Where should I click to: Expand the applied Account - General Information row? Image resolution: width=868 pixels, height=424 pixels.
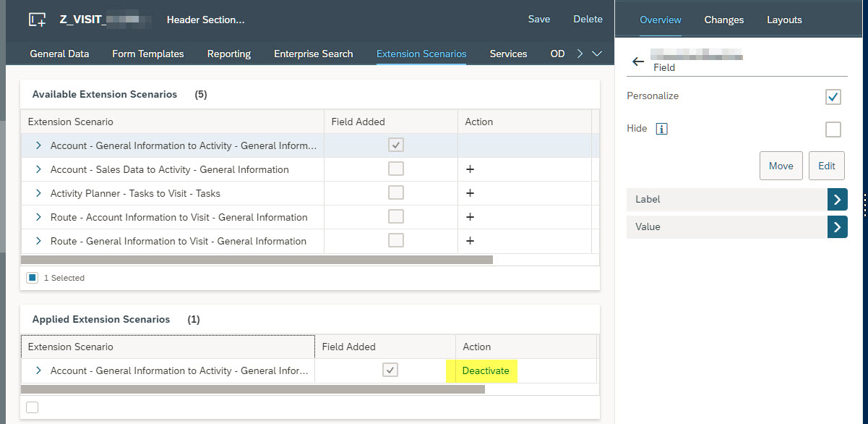pyautogui.click(x=38, y=370)
